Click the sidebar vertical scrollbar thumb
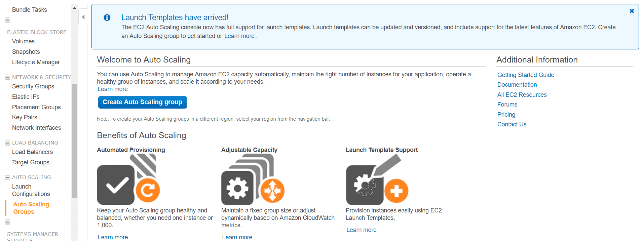644x241 pixels. (x=74, y=140)
